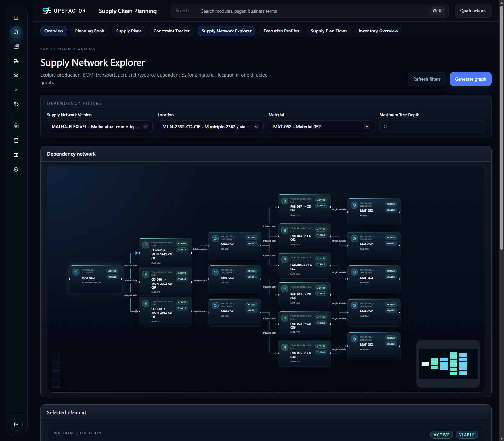
Task: Focus the global search box
Action: point(309,11)
